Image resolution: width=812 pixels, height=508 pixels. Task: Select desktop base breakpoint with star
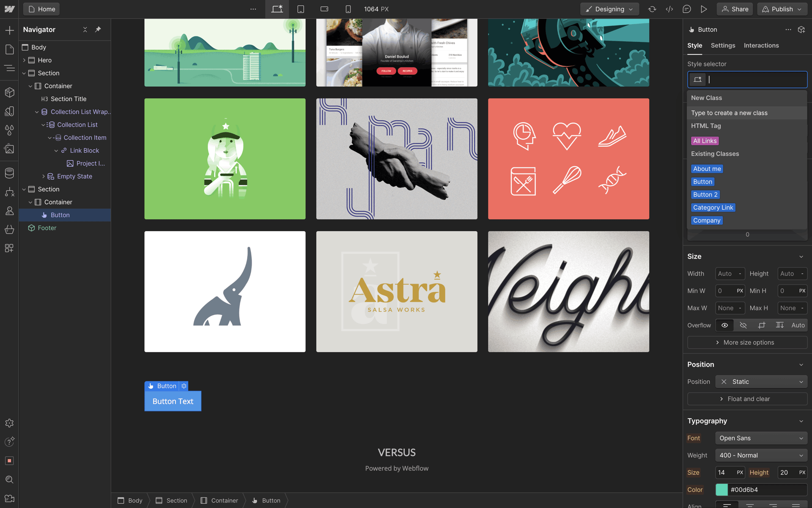(x=277, y=9)
